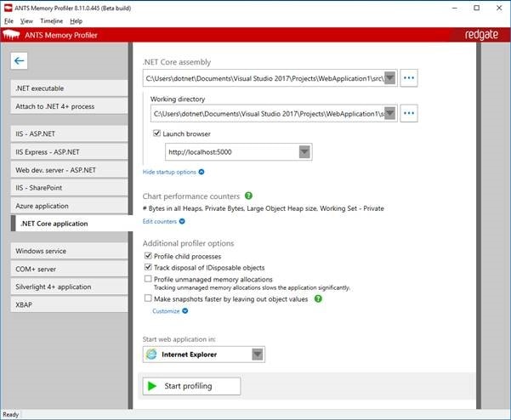Image resolution: width=511 pixels, height=420 pixels.
Task: Select .NET executable application type
Action: click(69, 88)
